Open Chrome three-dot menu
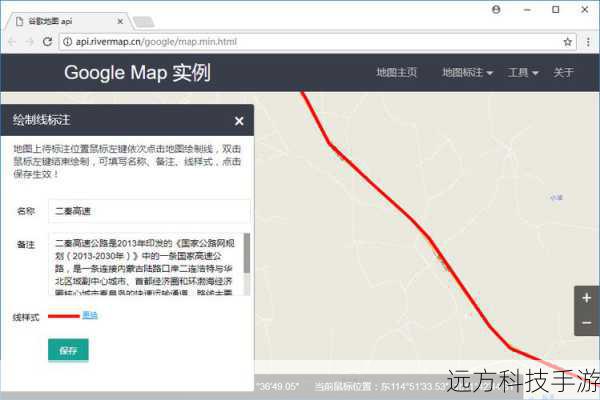Image resolution: width=600 pixels, height=400 pixels. pos(588,42)
